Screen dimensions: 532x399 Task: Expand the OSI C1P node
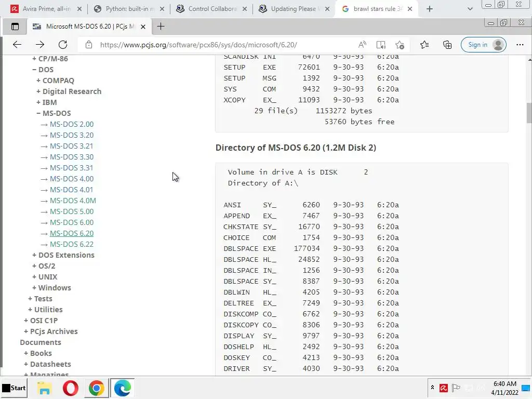coord(41,320)
